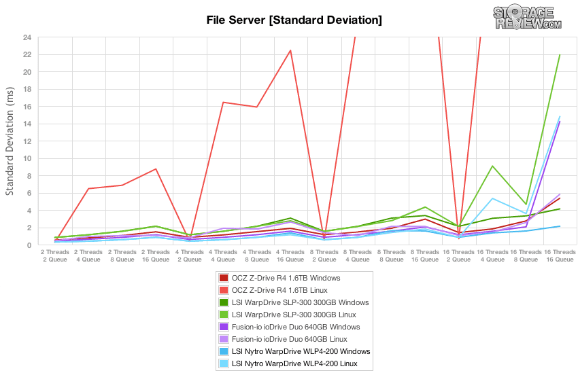Screen dimensions: 578x392
Task: Select legend text LSI Nytro WarpDrive WLP4-200 Windows
Action: point(301,351)
